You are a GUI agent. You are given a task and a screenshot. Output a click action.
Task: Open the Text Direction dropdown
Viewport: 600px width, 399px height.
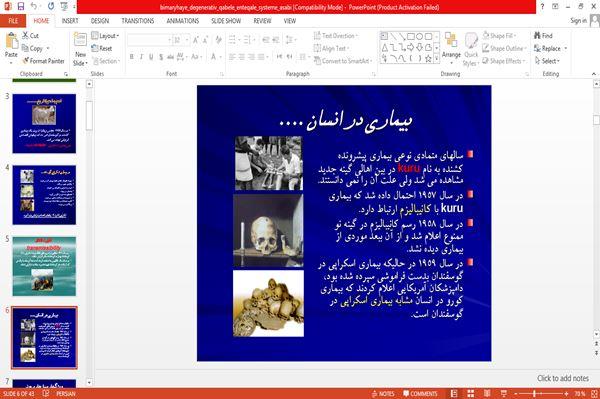tap(336, 36)
